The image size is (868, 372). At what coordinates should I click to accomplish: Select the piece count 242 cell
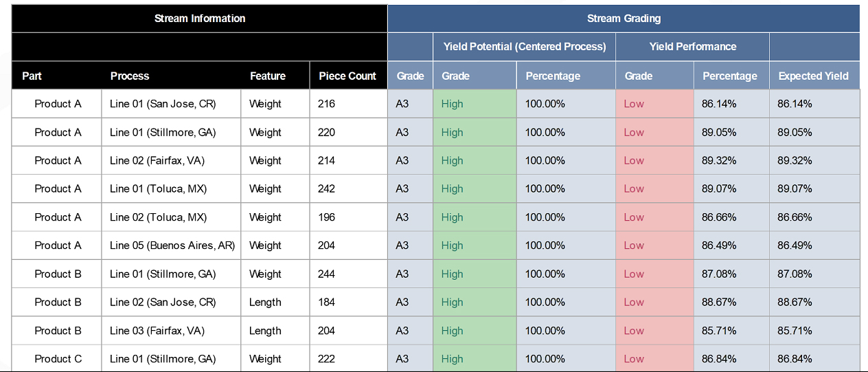tap(326, 189)
